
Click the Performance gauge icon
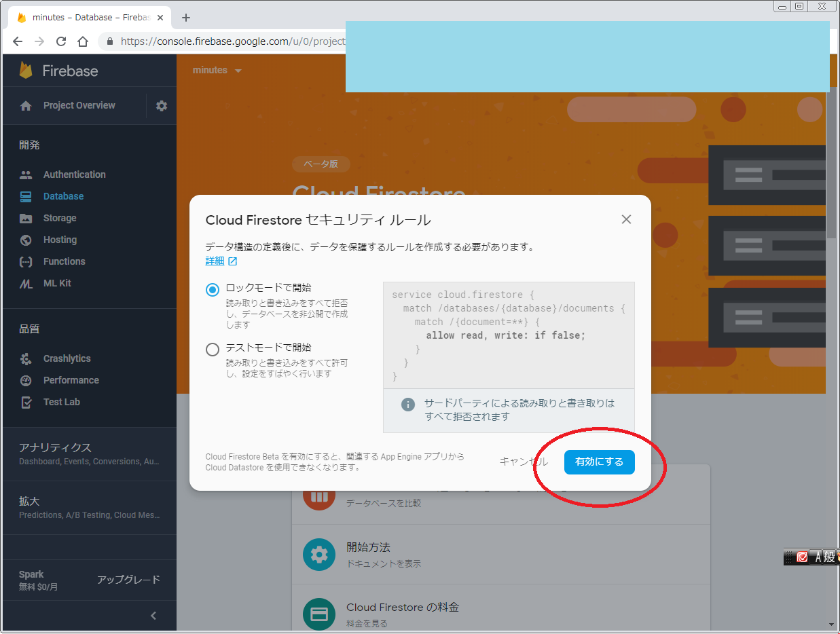click(x=26, y=380)
